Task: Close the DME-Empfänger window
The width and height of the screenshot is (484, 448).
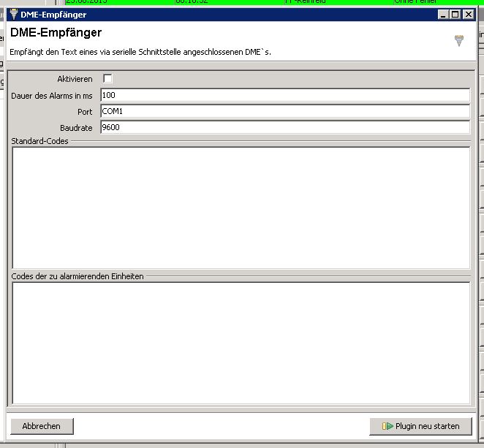Action: [468, 14]
